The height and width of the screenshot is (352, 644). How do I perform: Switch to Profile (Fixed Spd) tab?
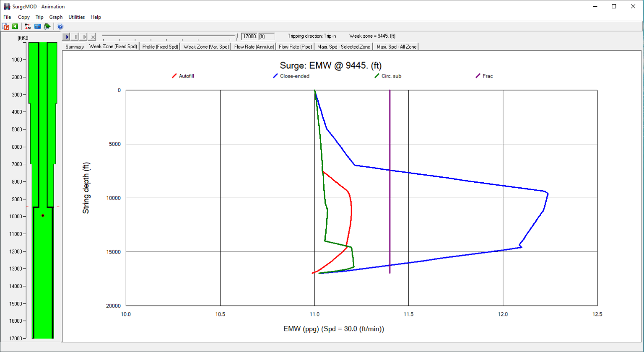[160, 47]
